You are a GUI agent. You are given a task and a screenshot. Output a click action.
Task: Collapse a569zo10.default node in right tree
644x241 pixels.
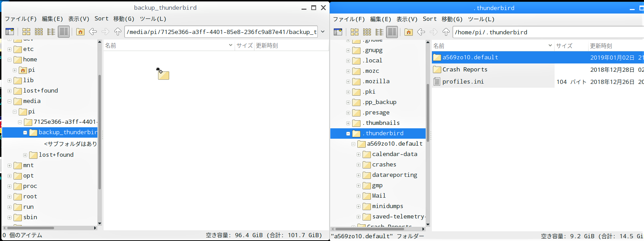click(353, 144)
